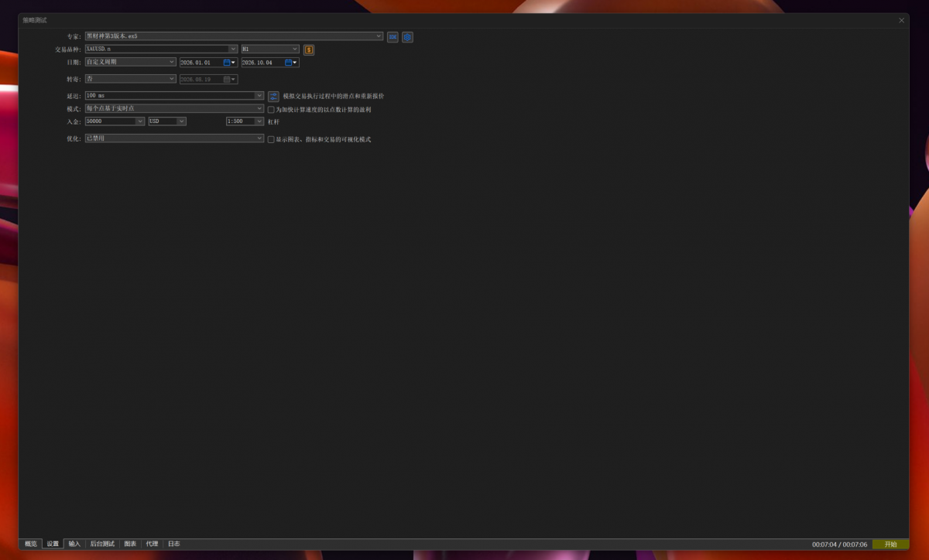Enable profit calculation in pips checkbox
Screen dimensions: 929x560
[x=271, y=110]
